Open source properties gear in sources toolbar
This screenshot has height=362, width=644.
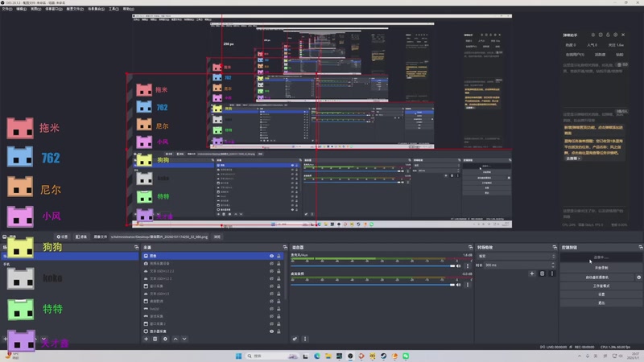coord(165,339)
